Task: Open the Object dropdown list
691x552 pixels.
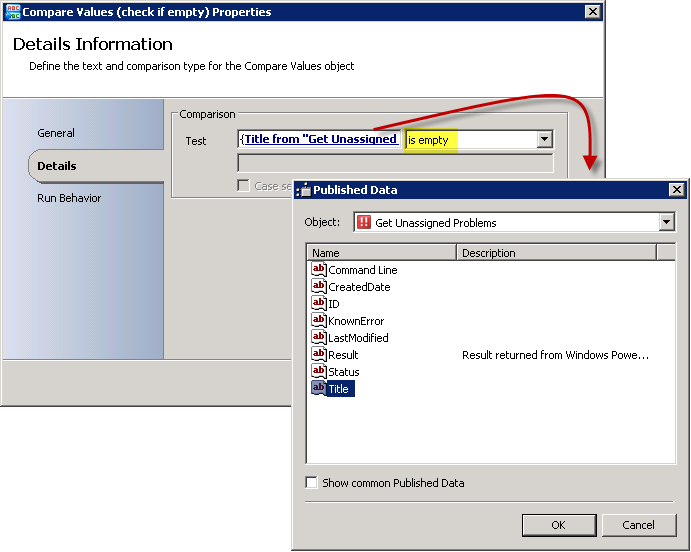Action: 667,222
